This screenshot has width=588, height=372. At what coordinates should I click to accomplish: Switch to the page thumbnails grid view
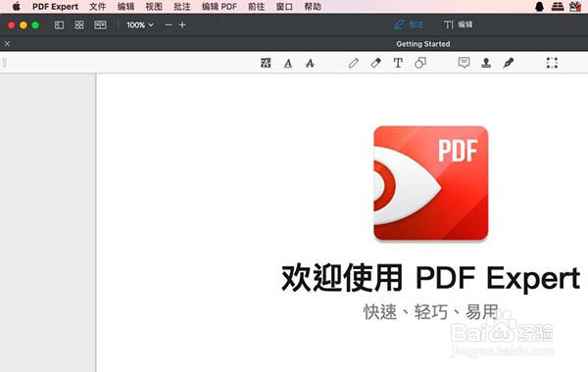click(79, 25)
